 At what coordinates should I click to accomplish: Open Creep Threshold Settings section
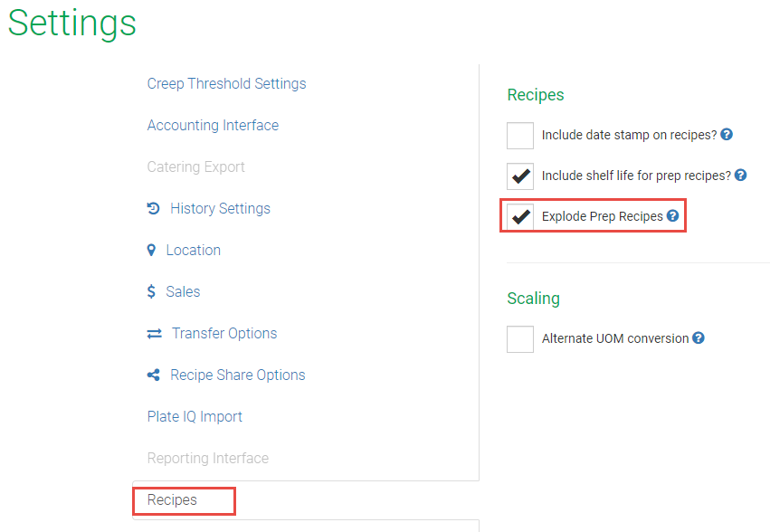point(226,83)
